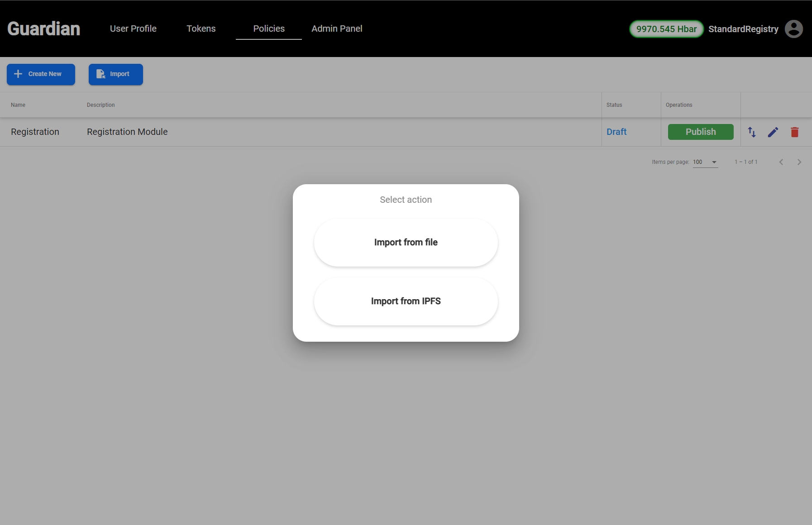
Task: Click the Guardian logo
Action: (x=44, y=29)
